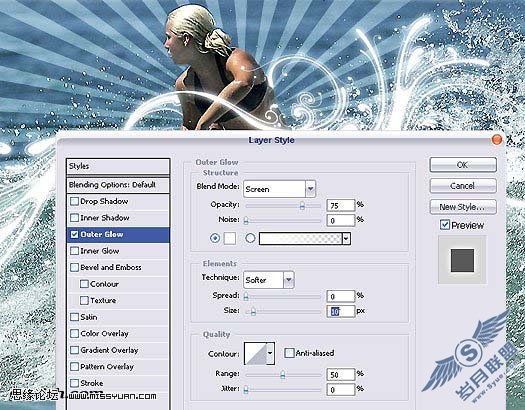Image resolution: width=525 pixels, height=410 pixels.
Task: Enable the Drop Shadow checkbox
Action: tap(74, 201)
